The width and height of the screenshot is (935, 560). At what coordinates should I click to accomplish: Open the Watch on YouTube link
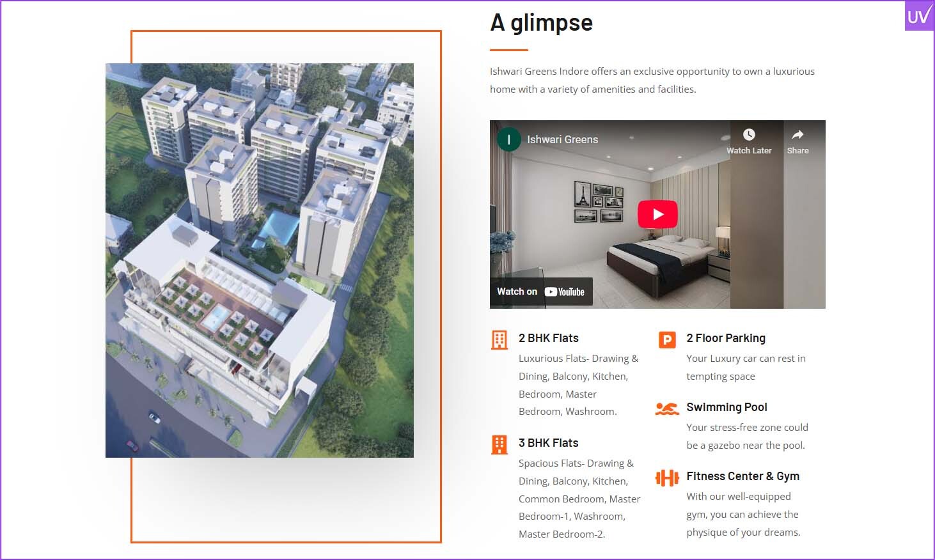tap(541, 292)
